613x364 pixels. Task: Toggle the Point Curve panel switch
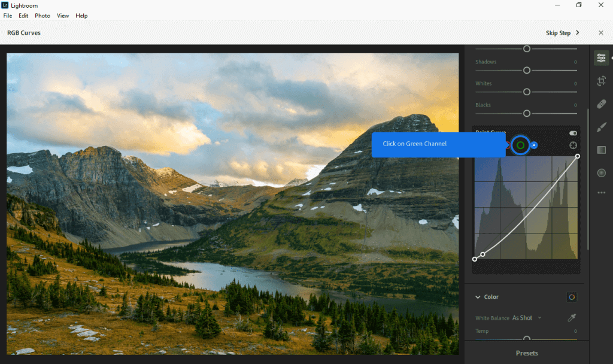pos(573,134)
